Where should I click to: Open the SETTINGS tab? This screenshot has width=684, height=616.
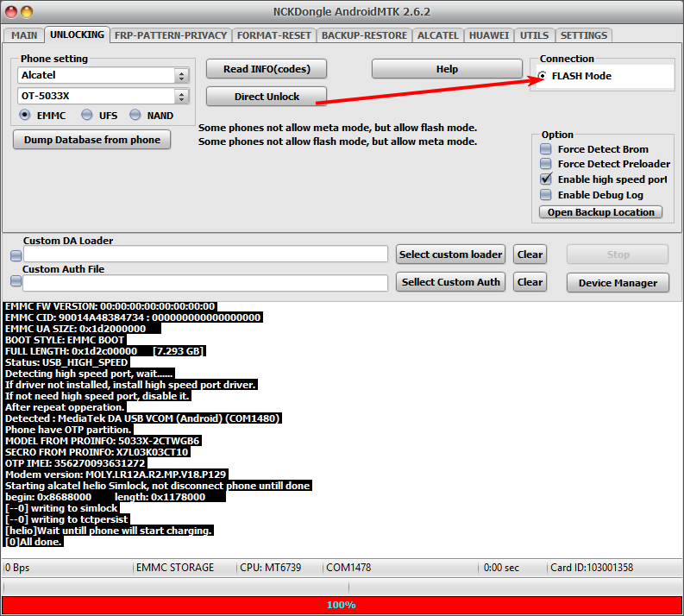(584, 35)
